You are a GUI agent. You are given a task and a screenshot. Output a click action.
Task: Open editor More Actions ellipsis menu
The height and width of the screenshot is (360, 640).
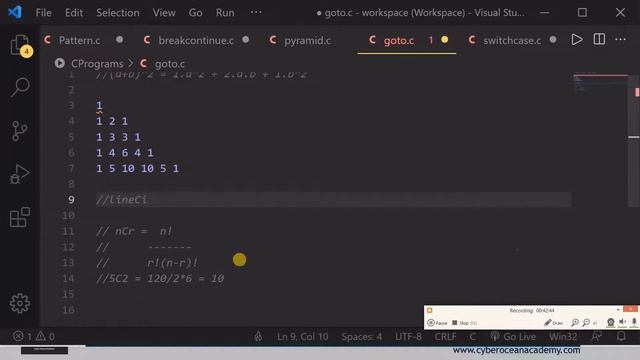pyautogui.click(x=620, y=40)
